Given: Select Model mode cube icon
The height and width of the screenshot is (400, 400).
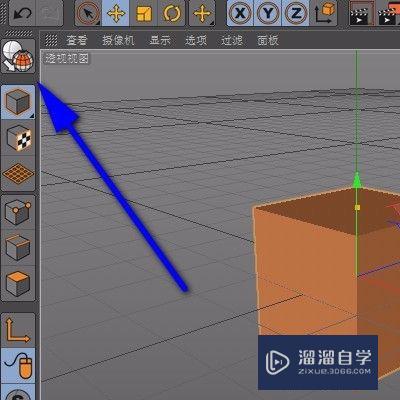Looking at the screenshot, I should point(18,102).
